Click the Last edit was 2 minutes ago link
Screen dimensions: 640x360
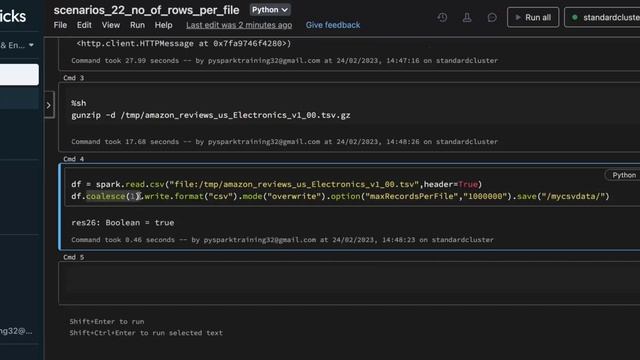239,25
